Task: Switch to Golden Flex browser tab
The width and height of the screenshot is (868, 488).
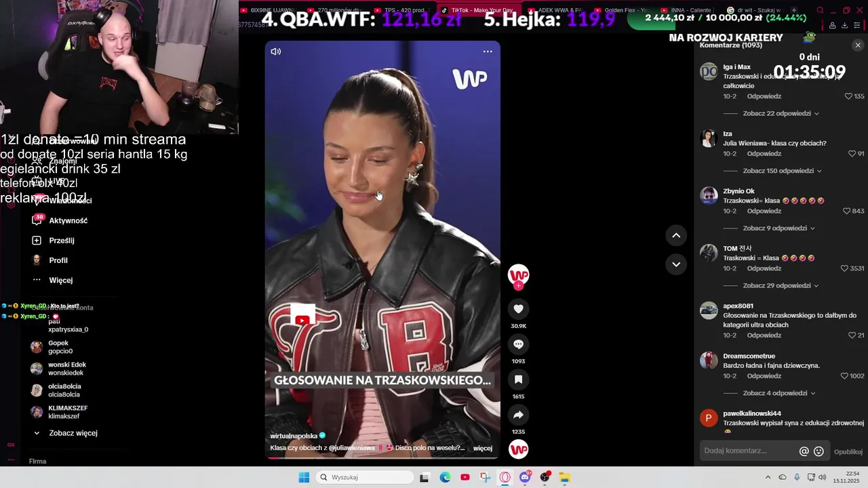Action: [x=621, y=10]
